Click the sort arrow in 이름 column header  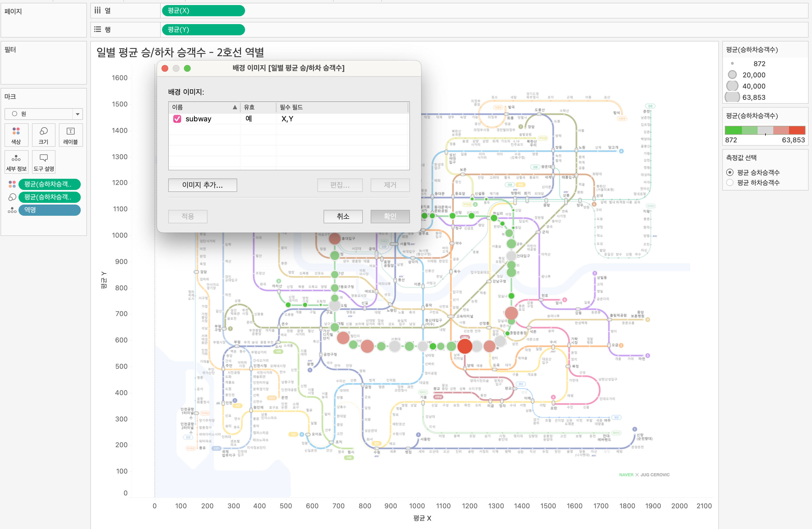click(x=235, y=107)
